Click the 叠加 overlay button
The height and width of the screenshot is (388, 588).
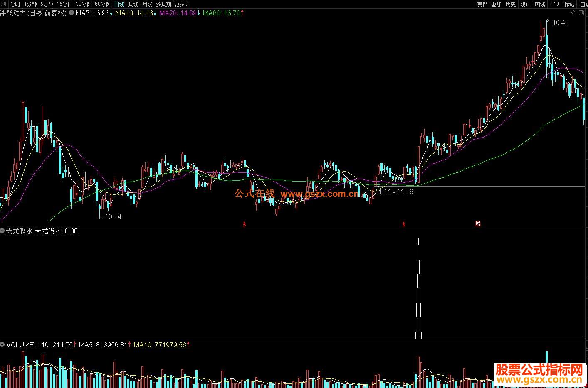tap(496, 4)
